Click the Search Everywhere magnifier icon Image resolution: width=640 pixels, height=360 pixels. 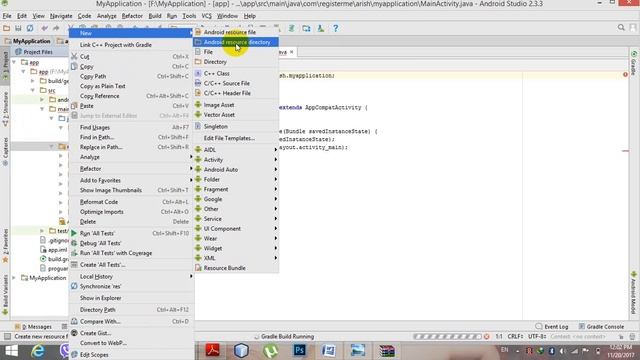pos(621,27)
